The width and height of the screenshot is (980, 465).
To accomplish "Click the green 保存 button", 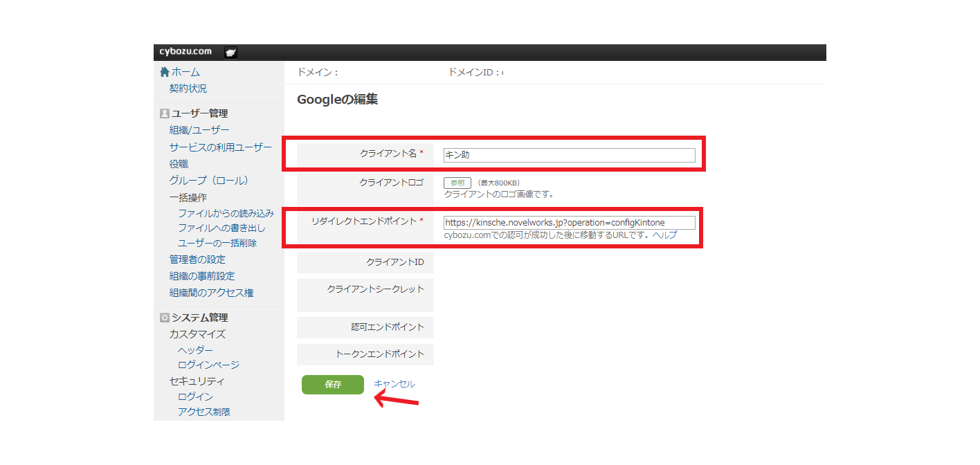I will 333,385.
